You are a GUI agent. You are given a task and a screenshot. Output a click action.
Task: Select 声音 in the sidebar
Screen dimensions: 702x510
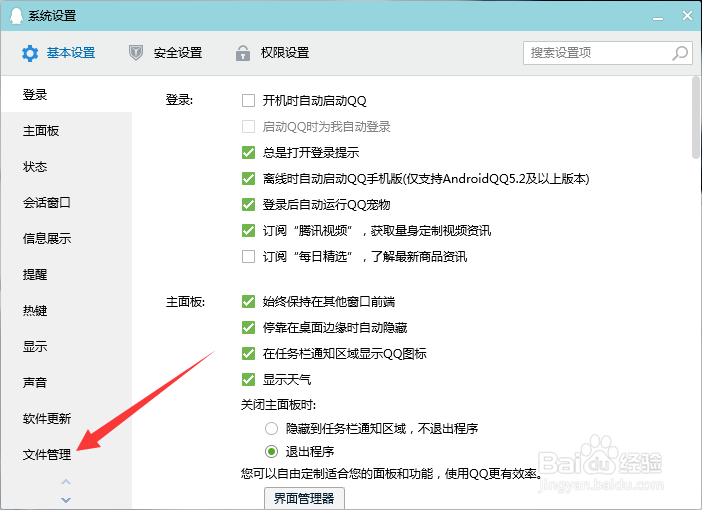coord(66,382)
